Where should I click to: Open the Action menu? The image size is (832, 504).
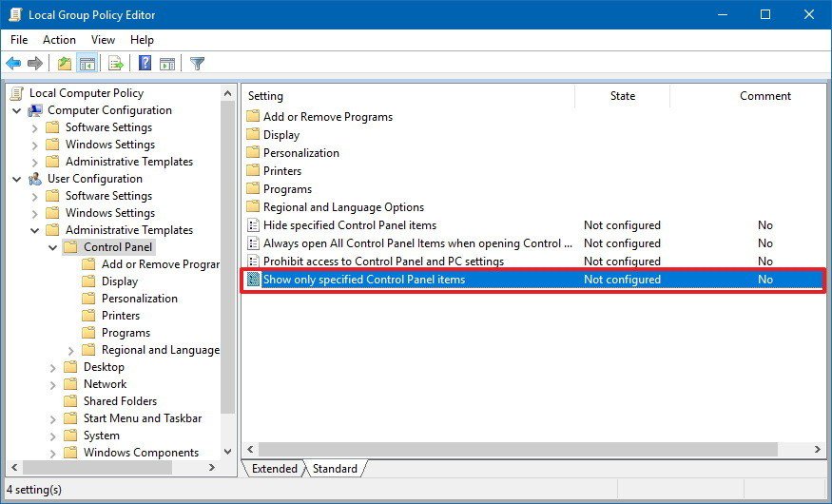point(59,40)
